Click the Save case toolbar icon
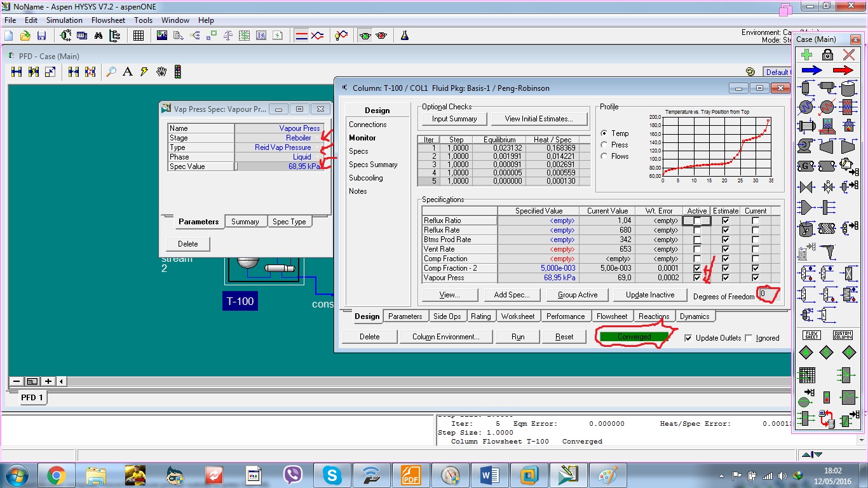The image size is (868, 488). (41, 36)
